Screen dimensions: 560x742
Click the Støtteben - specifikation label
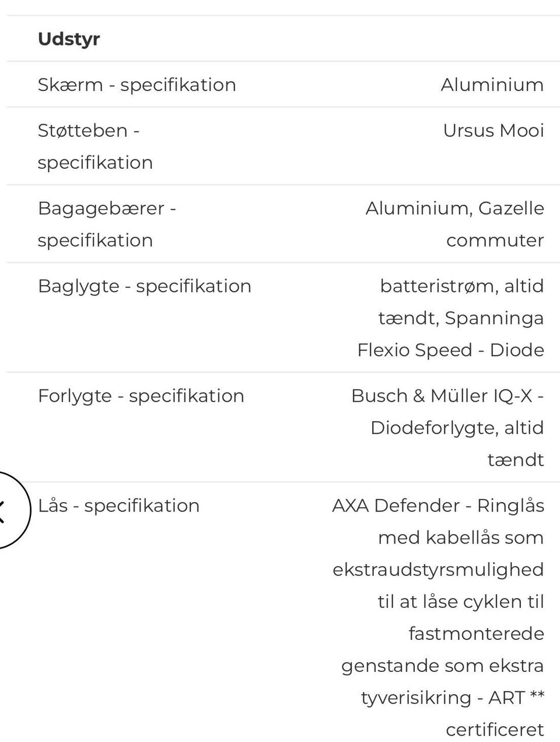(95, 146)
